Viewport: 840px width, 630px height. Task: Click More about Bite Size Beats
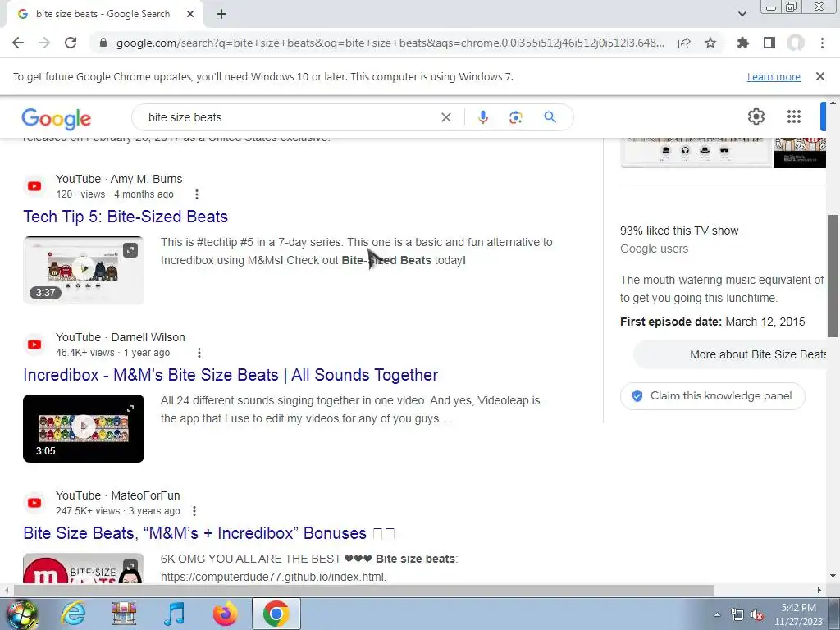click(731, 354)
